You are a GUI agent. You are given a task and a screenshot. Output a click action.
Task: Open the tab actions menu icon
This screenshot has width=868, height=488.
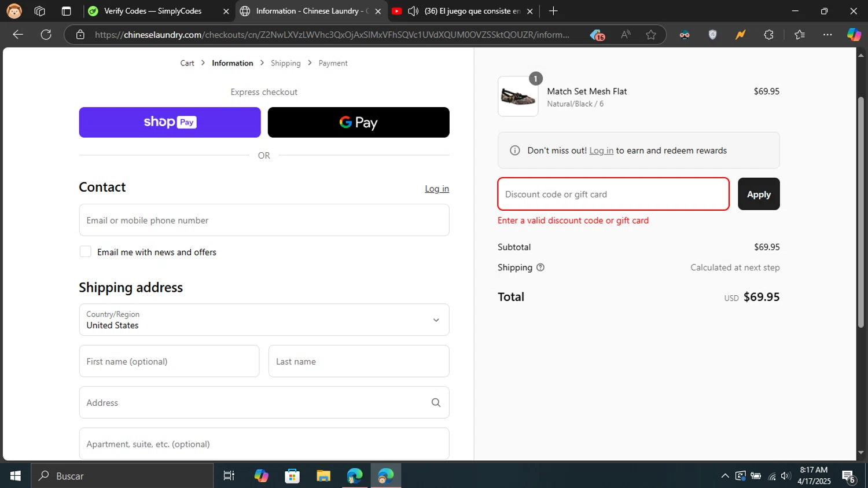[x=66, y=11]
